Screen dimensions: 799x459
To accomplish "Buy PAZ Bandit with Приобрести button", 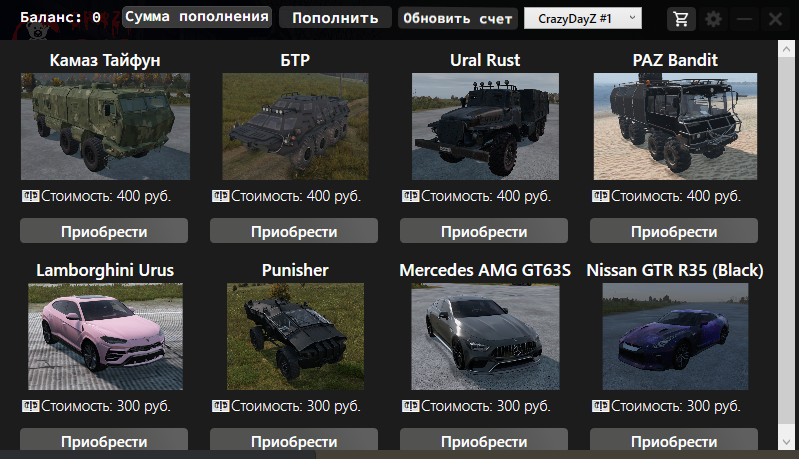I will coord(674,231).
